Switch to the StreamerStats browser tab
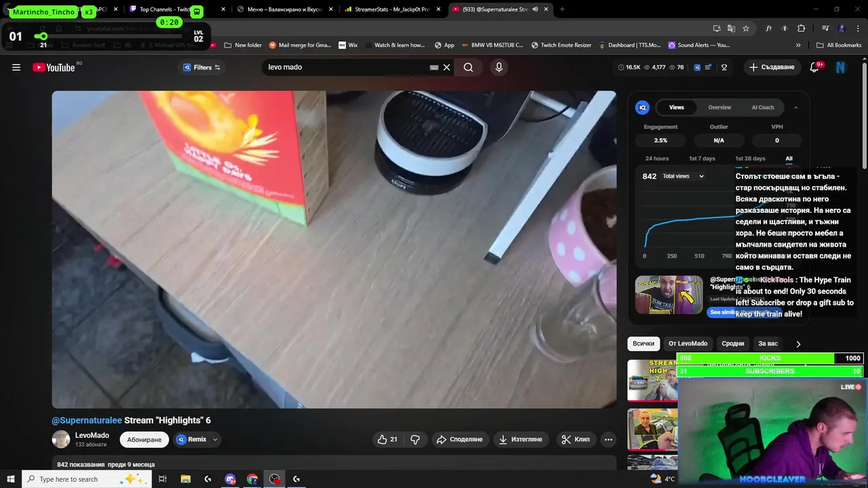This screenshot has height=488, width=868. point(392,9)
